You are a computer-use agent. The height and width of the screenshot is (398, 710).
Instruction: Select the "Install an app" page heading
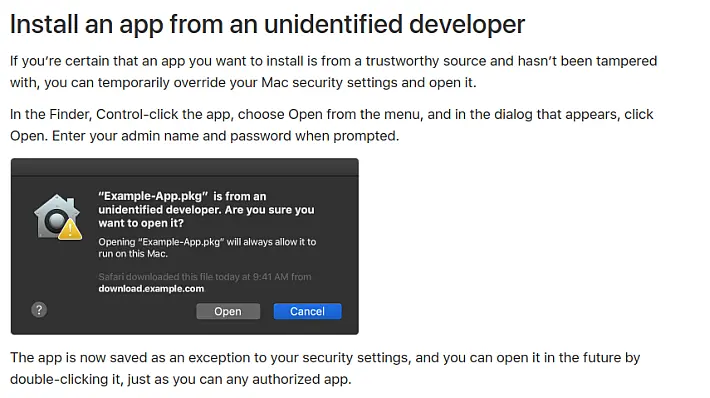(x=267, y=24)
